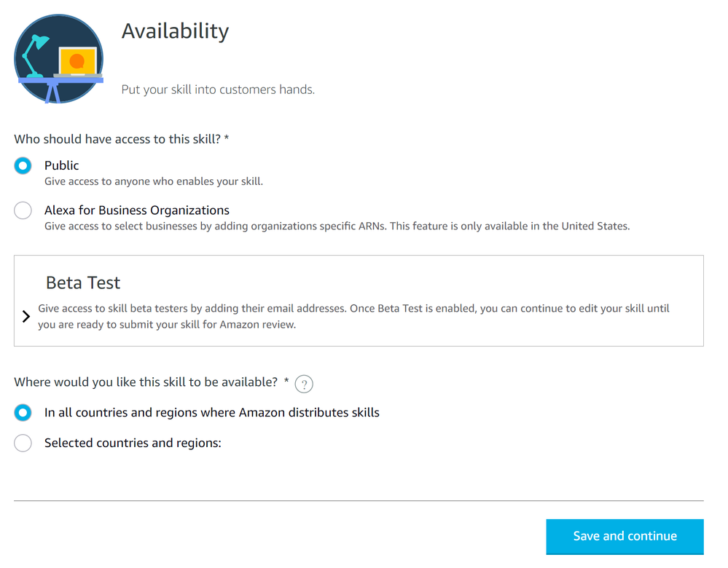This screenshot has width=728, height=568.
Task: Click the Availability desk lamp illustration
Action: 58,58
